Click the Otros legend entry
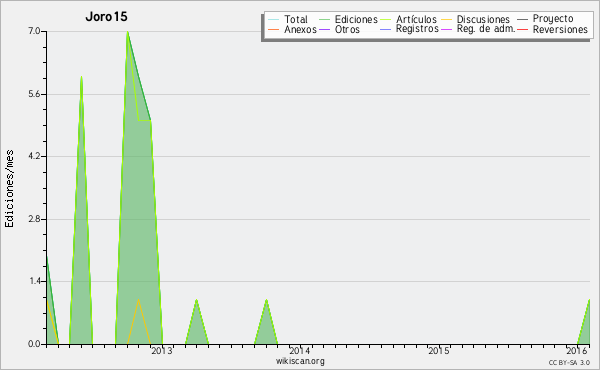 (339, 29)
